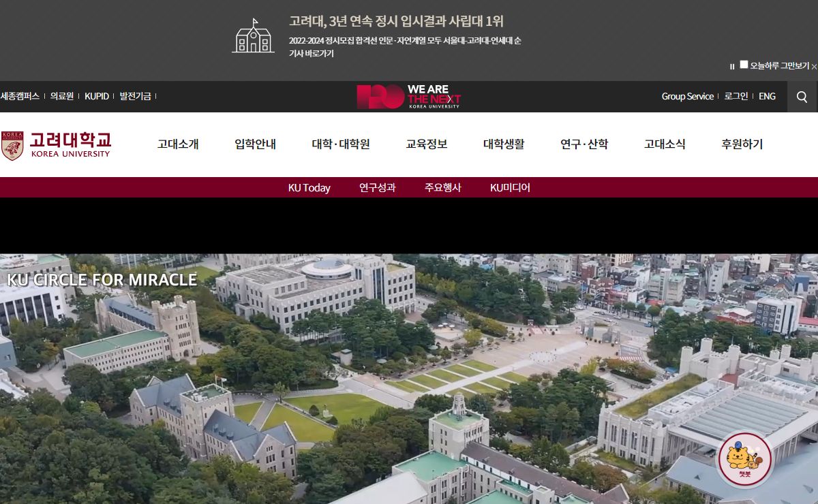Open the 입학안내 menu item

click(x=255, y=144)
